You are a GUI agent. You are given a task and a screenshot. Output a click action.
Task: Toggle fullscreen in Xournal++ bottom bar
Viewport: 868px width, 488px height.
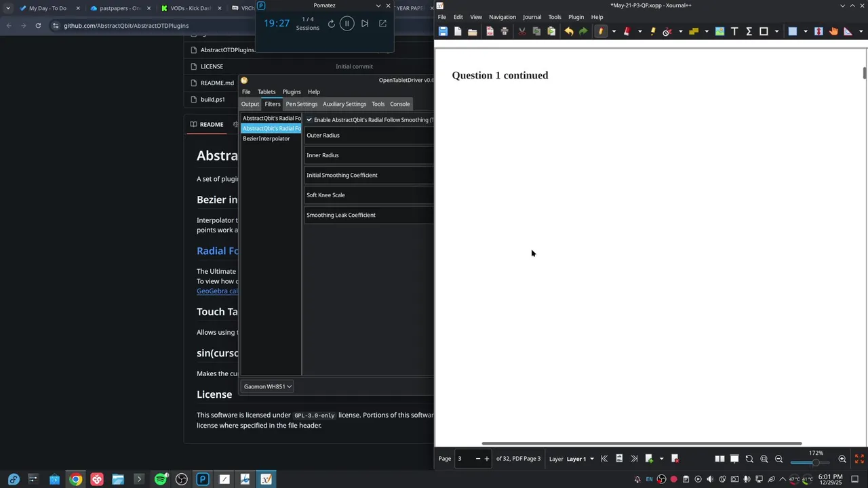[x=859, y=459]
